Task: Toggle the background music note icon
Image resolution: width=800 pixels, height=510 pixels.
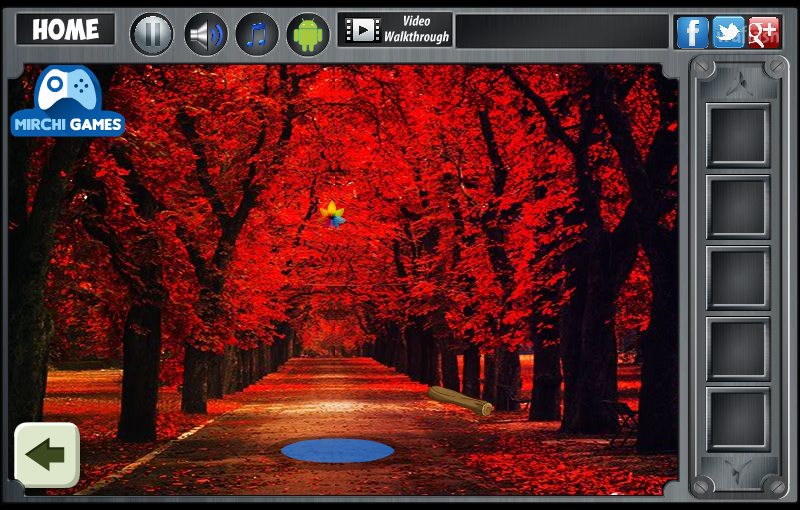Action: point(257,34)
